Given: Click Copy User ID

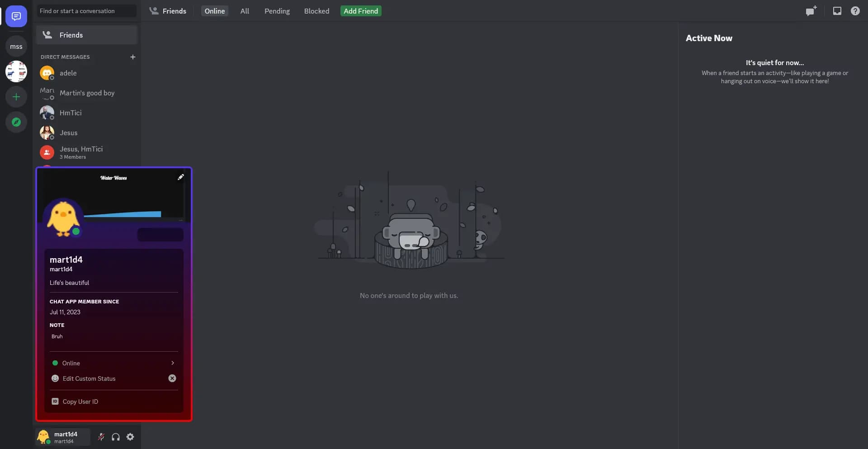Looking at the screenshot, I should tap(114, 402).
